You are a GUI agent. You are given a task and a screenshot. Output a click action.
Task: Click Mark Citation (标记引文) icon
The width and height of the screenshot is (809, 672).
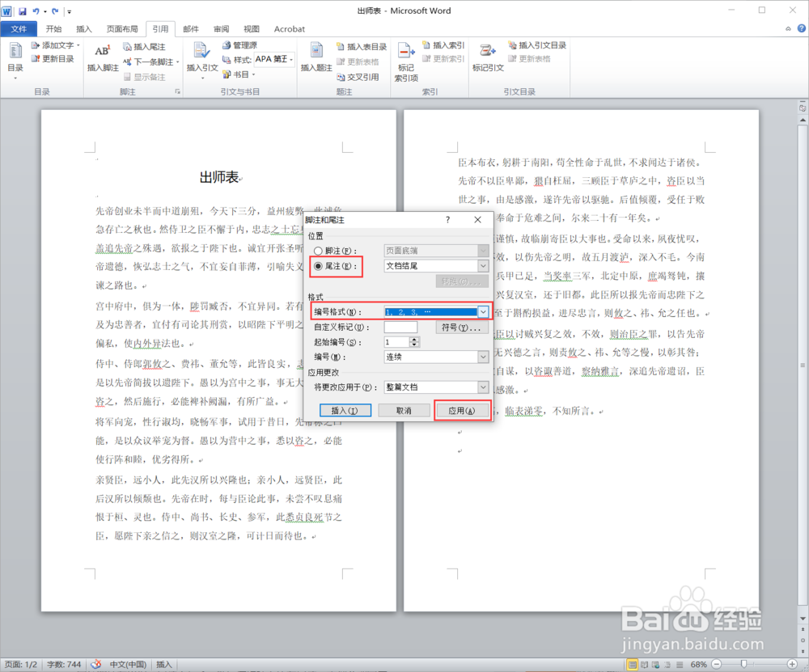[x=488, y=57]
